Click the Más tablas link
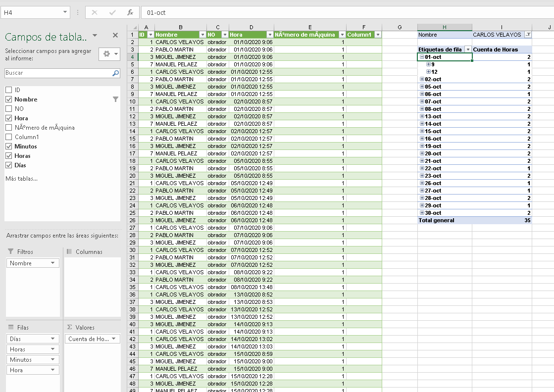The height and width of the screenshot is (392, 554). click(21, 178)
